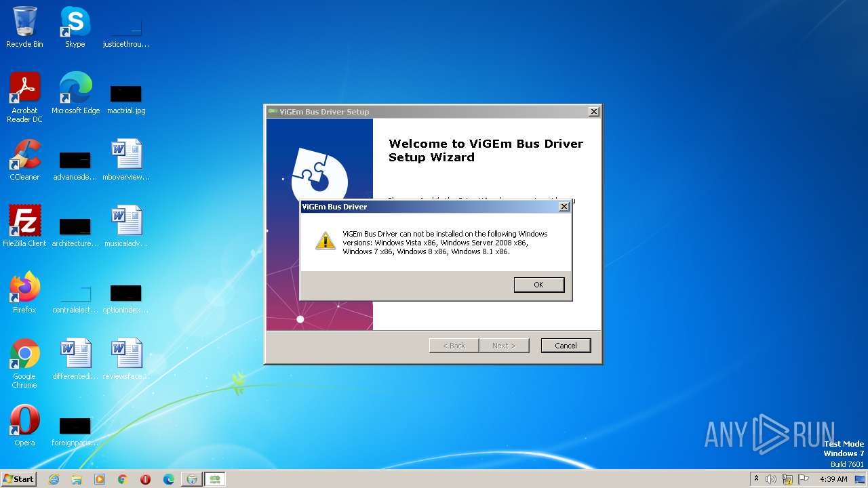Select the architecture... desktop file
Viewport: 868px width, 488px height.
tap(75, 232)
